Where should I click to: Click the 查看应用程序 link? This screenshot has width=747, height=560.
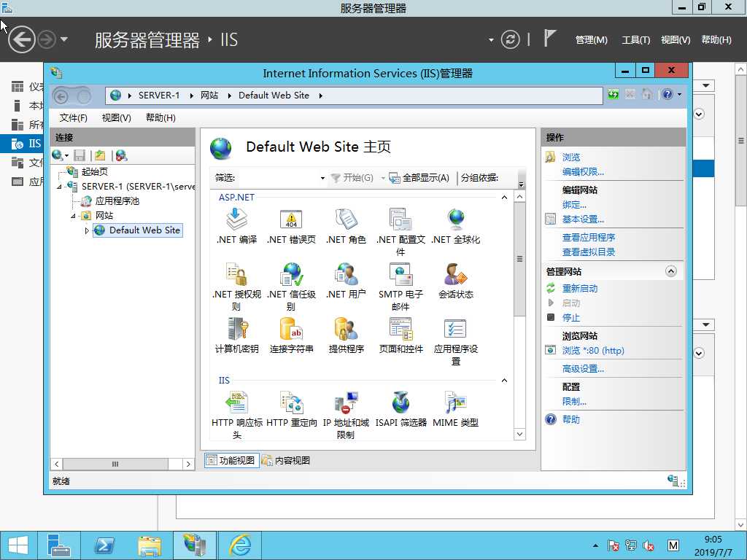589,238
